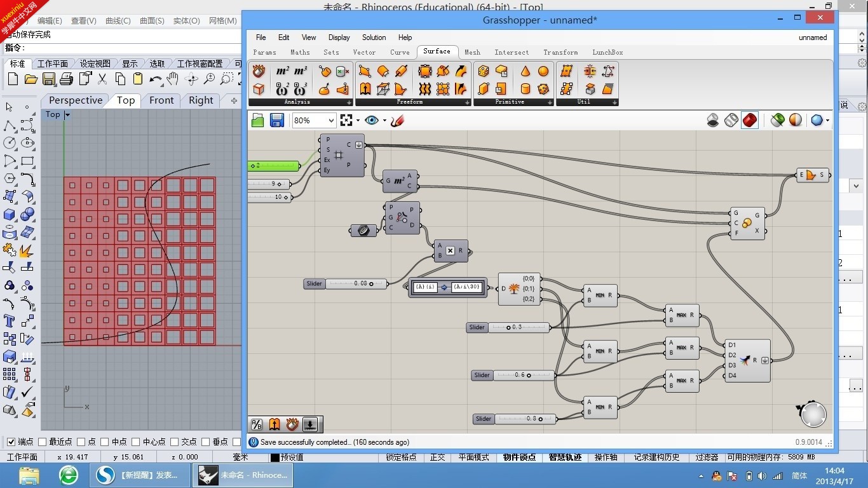Image resolution: width=868 pixels, height=488 pixels.
Task: Click the Multiplication component on canvas
Action: pyautogui.click(x=451, y=251)
